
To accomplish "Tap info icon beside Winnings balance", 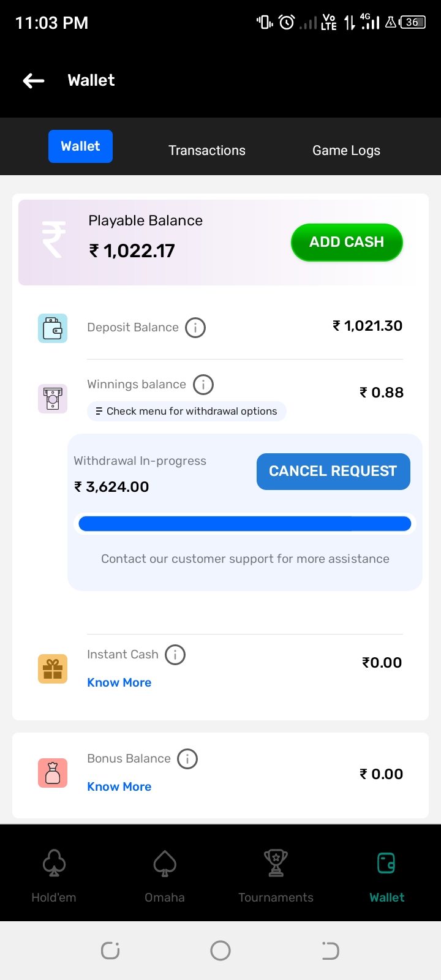I will [x=203, y=385].
